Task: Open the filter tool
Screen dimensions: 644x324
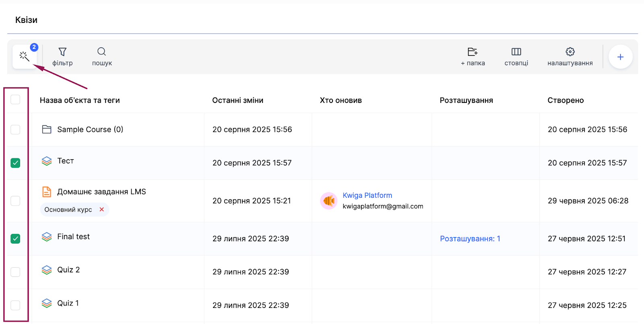Action: click(62, 52)
